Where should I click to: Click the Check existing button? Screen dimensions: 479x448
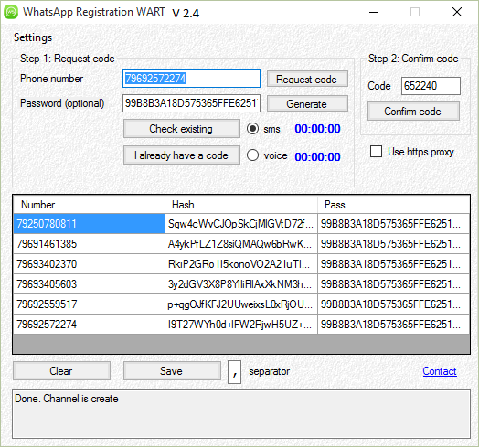[182, 129]
